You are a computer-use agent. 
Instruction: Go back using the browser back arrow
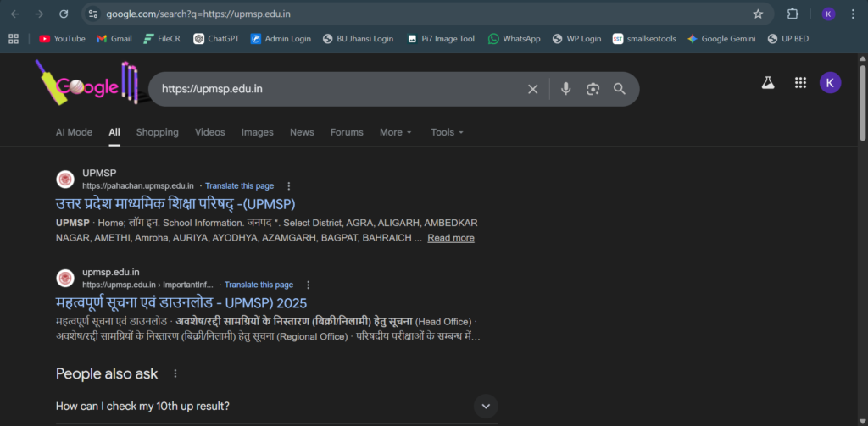[15, 14]
